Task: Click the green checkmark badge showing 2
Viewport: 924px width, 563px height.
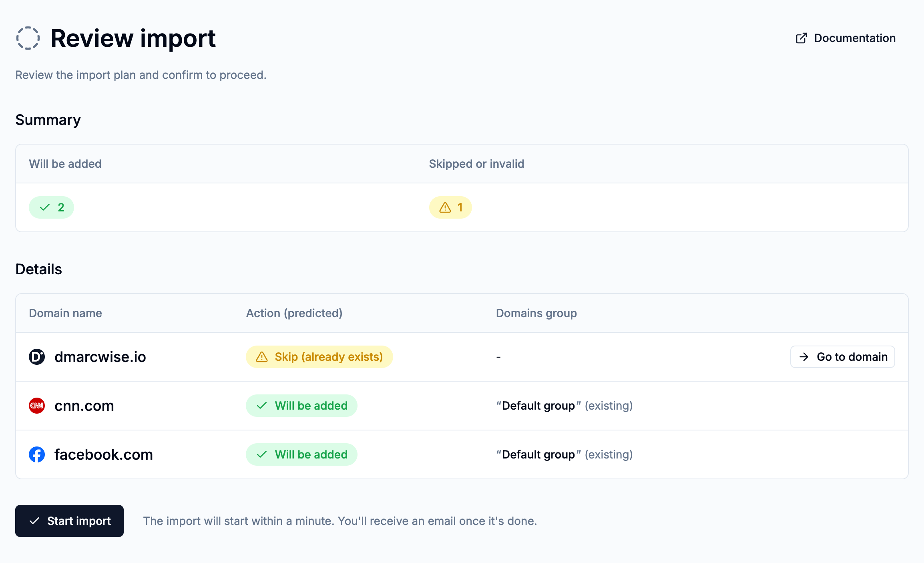Action: 51,207
